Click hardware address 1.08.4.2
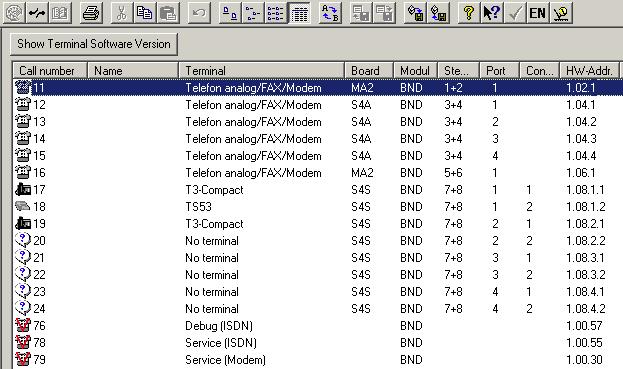This screenshot has width=623, height=369. [x=586, y=309]
